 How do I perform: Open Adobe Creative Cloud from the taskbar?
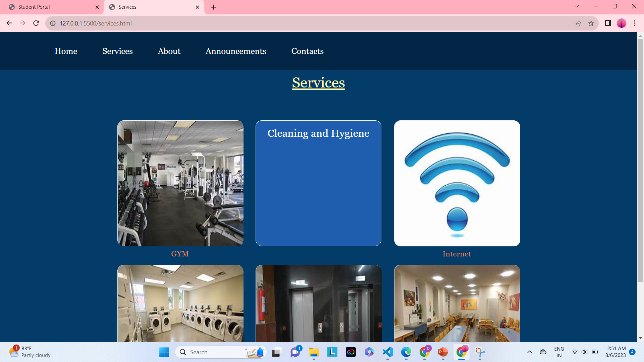pyautogui.click(x=351, y=352)
